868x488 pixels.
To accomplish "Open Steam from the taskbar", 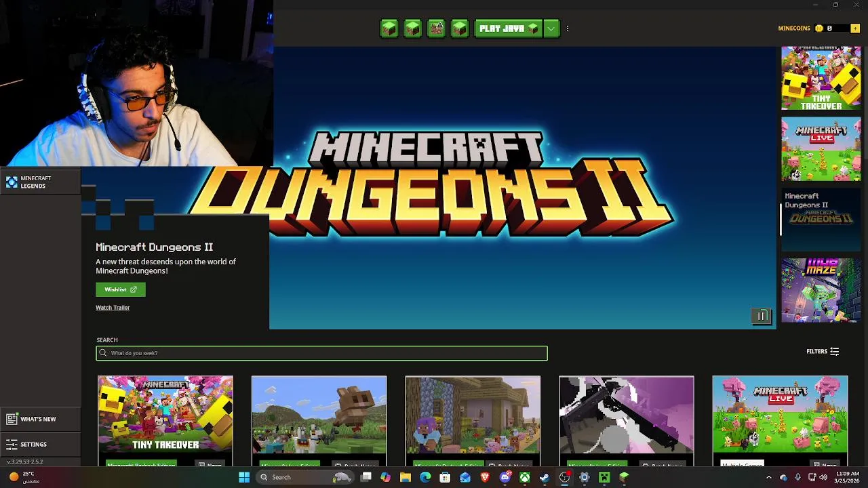I will tap(545, 477).
